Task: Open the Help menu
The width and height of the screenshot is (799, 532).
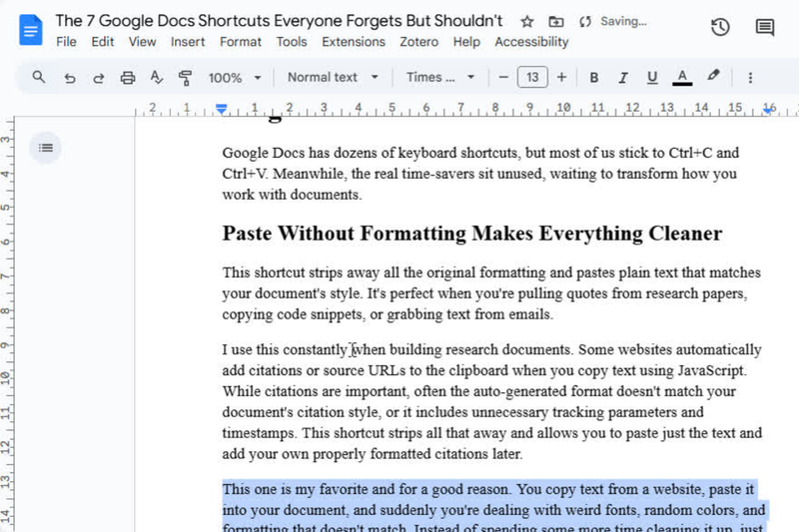Action: [x=466, y=42]
